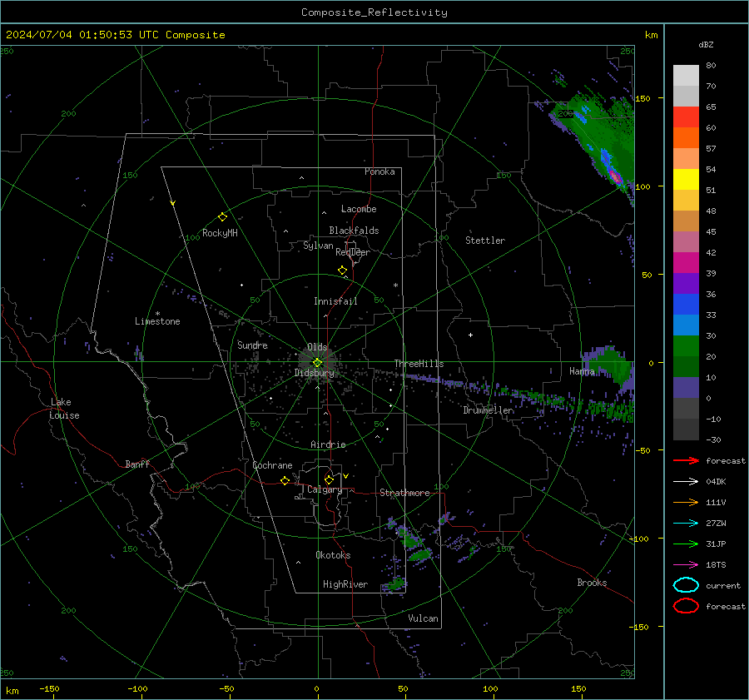This screenshot has width=749, height=700.
Task: Click the Blackfalds town label
Action: [354, 231]
